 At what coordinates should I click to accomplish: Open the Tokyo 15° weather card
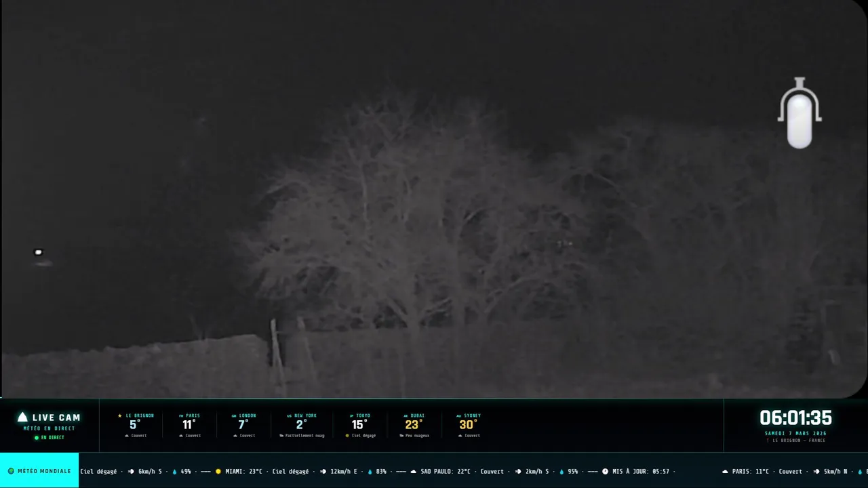click(359, 426)
